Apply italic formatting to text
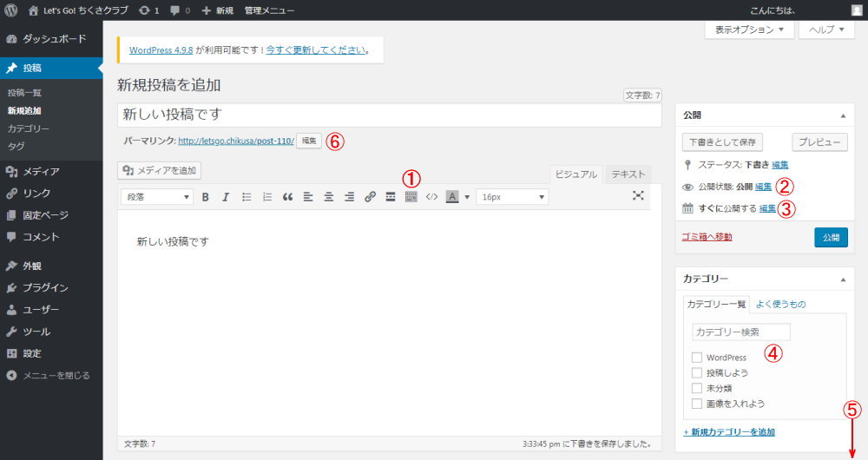The image size is (868, 460). click(x=226, y=197)
